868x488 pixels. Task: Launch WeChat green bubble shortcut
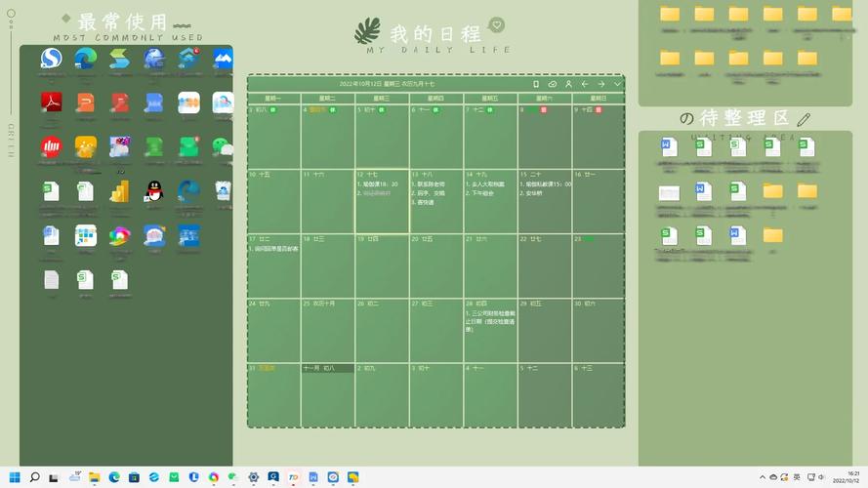pyautogui.click(x=223, y=146)
